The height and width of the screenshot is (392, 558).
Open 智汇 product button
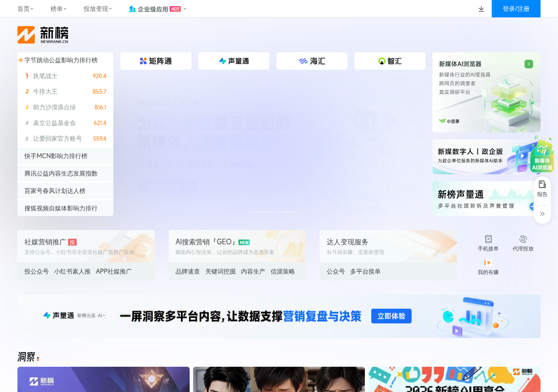point(390,61)
